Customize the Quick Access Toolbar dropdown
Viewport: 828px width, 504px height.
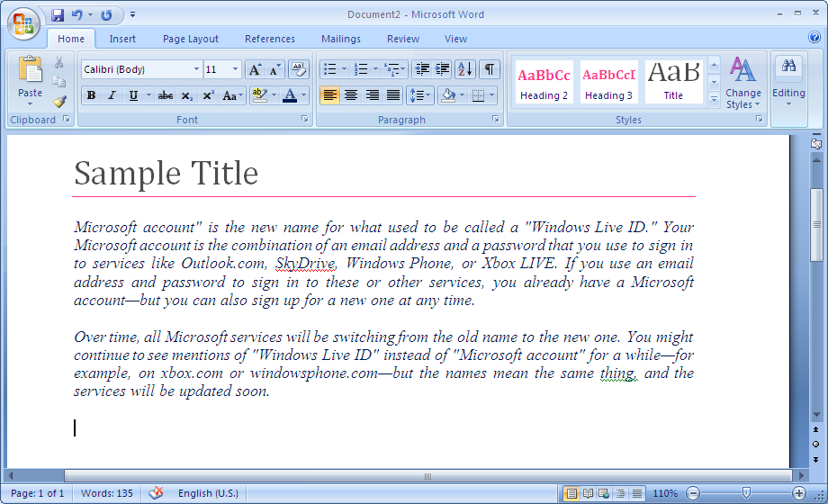(132, 14)
